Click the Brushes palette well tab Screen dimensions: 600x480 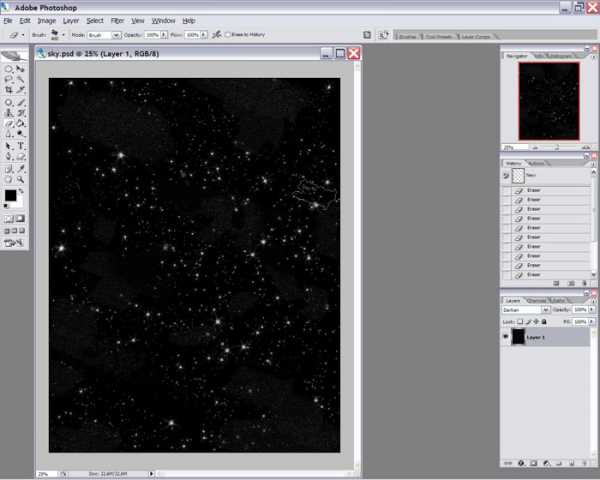407,35
